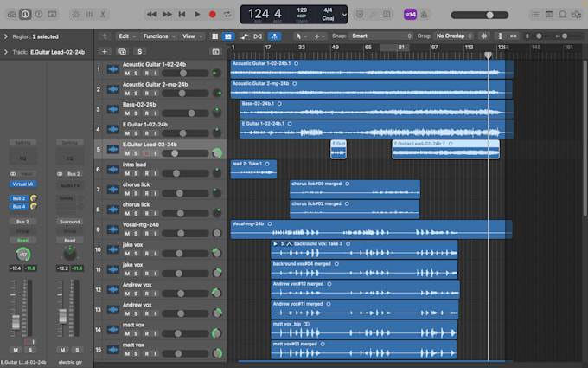Image resolution: width=588 pixels, height=368 pixels.
Task: Open the List Editors icon
Action: coord(535,14)
